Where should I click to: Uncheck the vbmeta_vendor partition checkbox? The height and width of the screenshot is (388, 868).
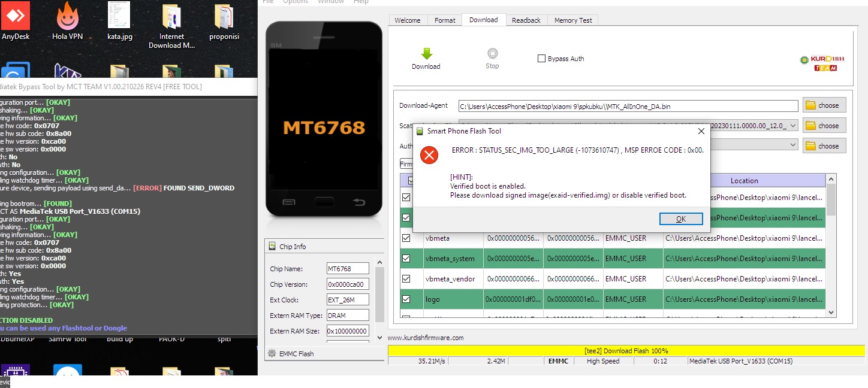click(x=406, y=279)
